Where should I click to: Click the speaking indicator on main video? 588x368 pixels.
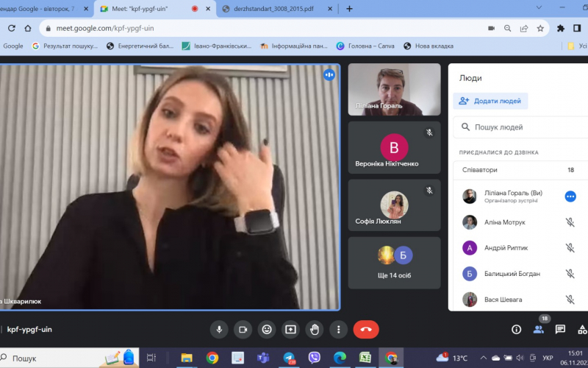[x=329, y=75]
